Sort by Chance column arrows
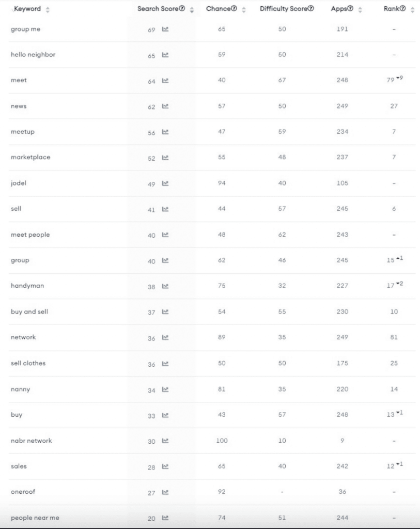The height and width of the screenshot is (529, 420). [x=243, y=10]
